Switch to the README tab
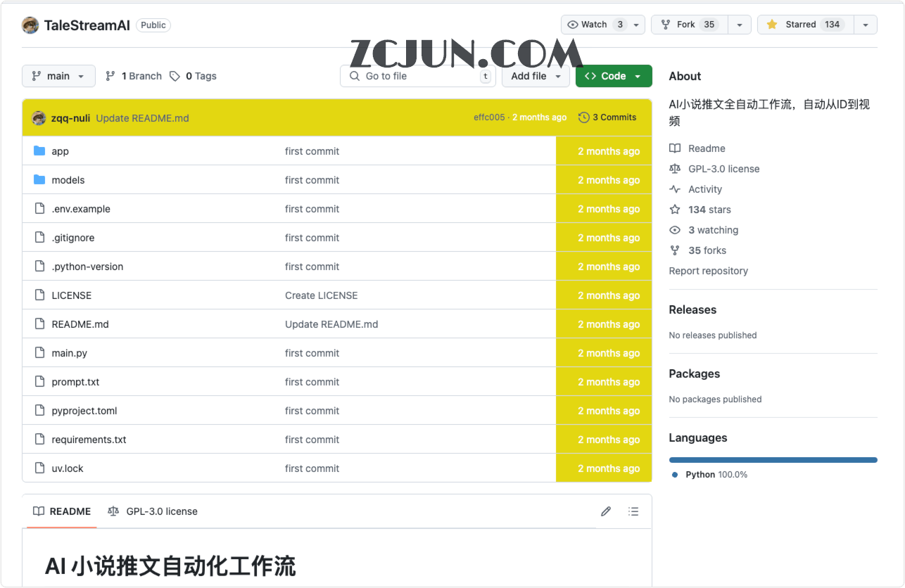This screenshot has height=588, width=905. pyautogui.click(x=61, y=511)
